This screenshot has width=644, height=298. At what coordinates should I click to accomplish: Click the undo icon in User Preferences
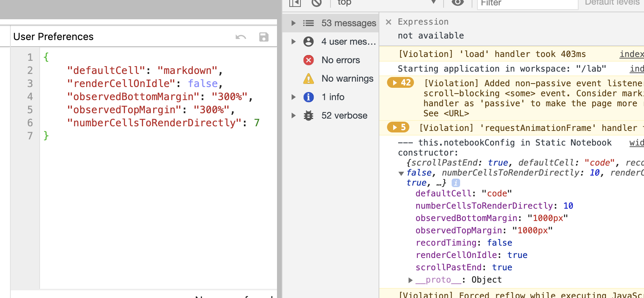tap(241, 37)
